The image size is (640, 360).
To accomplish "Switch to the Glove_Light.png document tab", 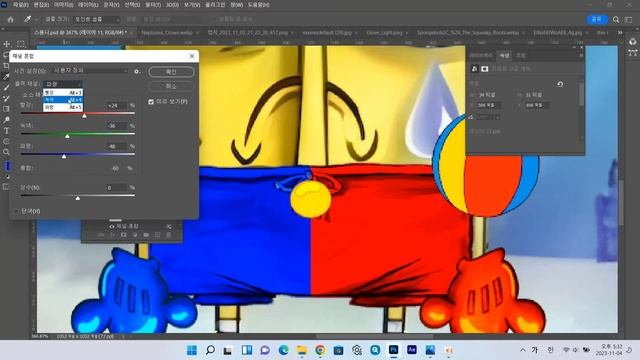I will tap(384, 32).
